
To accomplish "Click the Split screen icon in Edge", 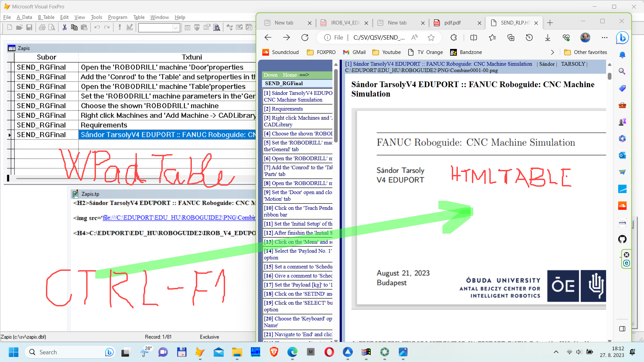I will point(474,38).
